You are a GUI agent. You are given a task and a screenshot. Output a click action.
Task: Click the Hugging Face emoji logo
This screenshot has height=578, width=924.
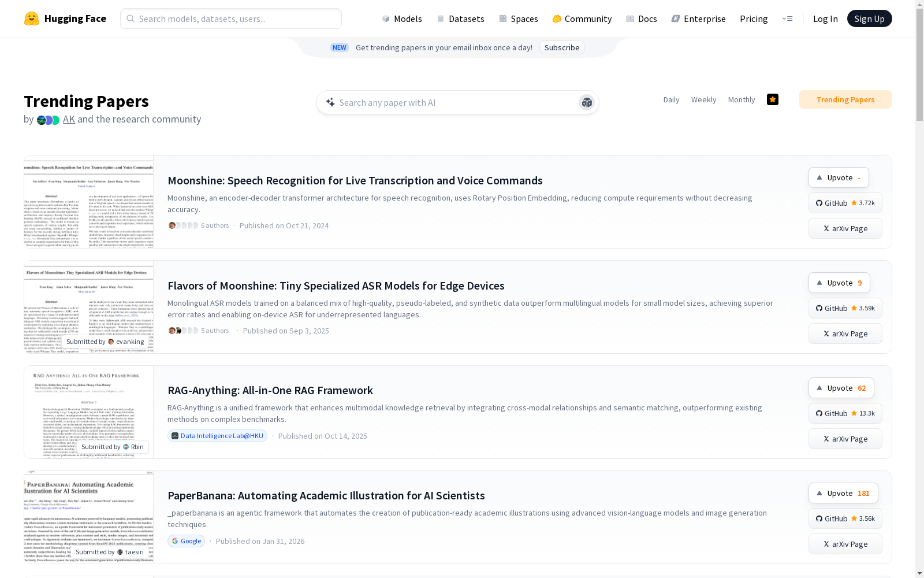[32, 18]
